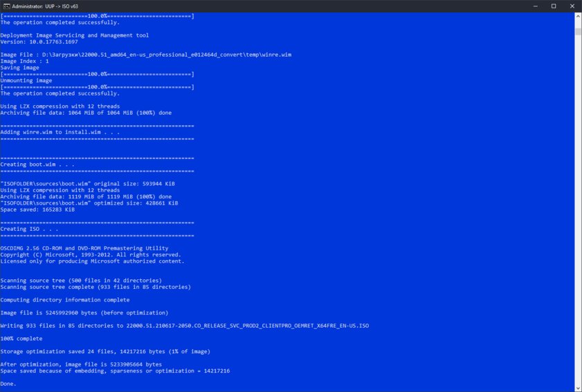Click 'Image file is 5245992960 bytes' line
Image resolution: width=582 pixels, height=392 pixels.
click(84, 312)
